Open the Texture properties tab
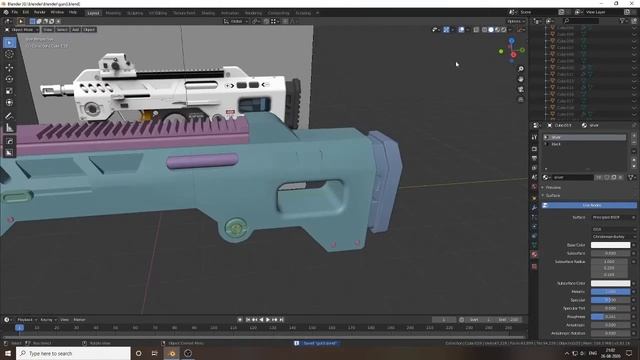 (534, 266)
